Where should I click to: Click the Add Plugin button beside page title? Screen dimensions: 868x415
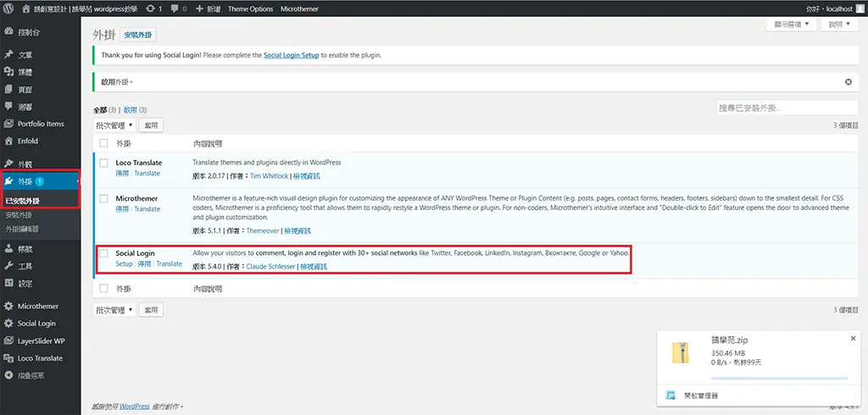coord(138,35)
